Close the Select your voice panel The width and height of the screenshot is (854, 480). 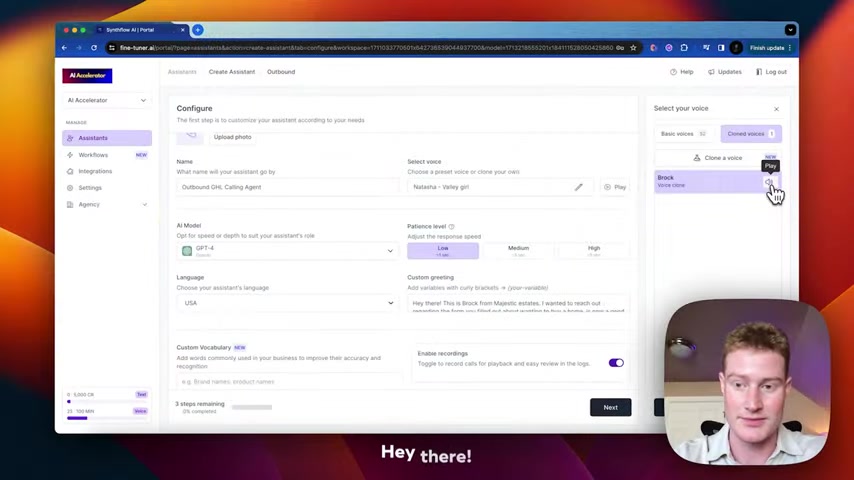click(x=777, y=109)
